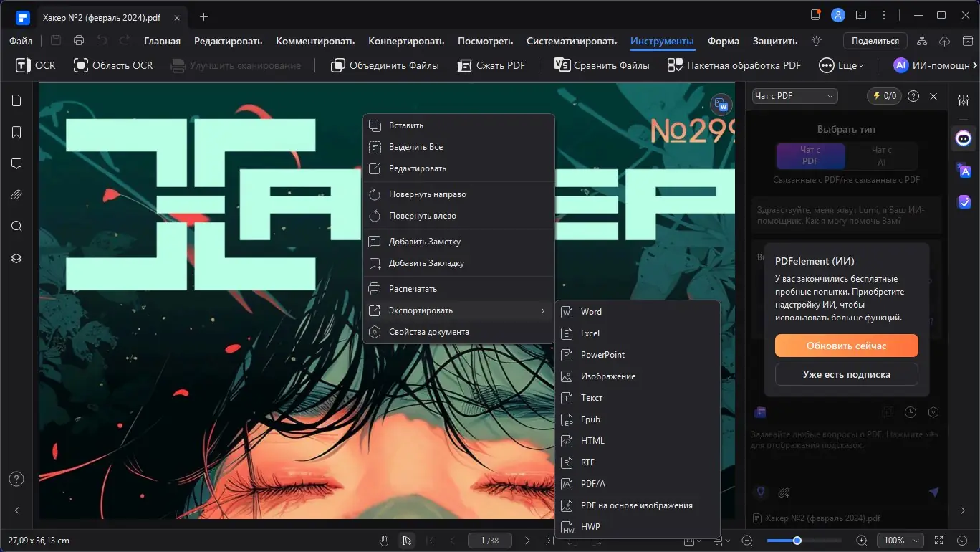Upload document to cloud

944,41
